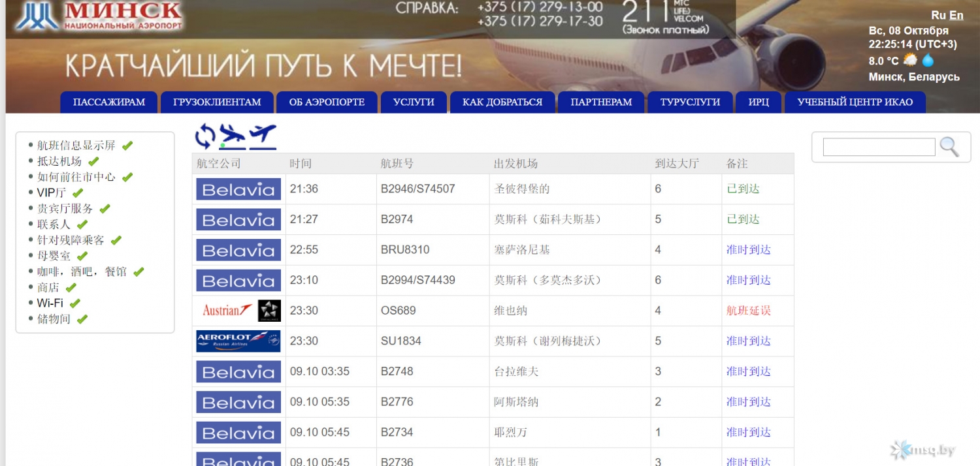980x466 pixels.
Task: Click the Austrian airline logo in the OS689 row
Action: 227,311
